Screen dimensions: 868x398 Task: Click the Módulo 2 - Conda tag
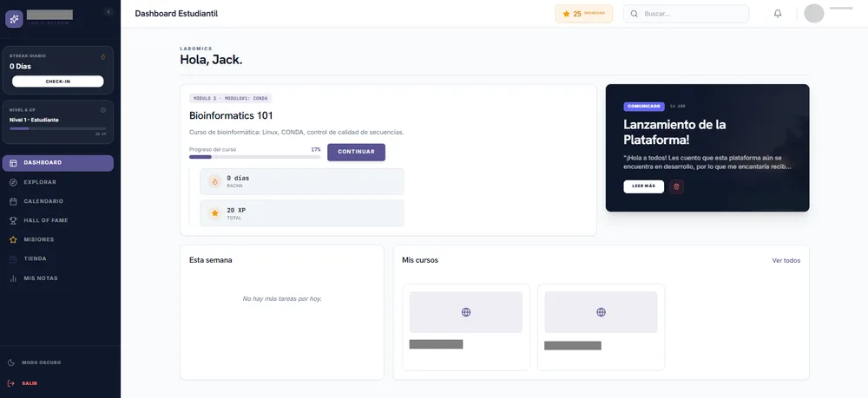coord(230,98)
